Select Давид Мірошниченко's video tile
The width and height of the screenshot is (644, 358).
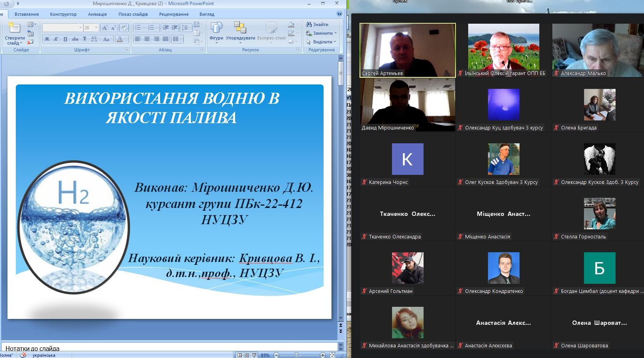pyautogui.click(x=407, y=105)
